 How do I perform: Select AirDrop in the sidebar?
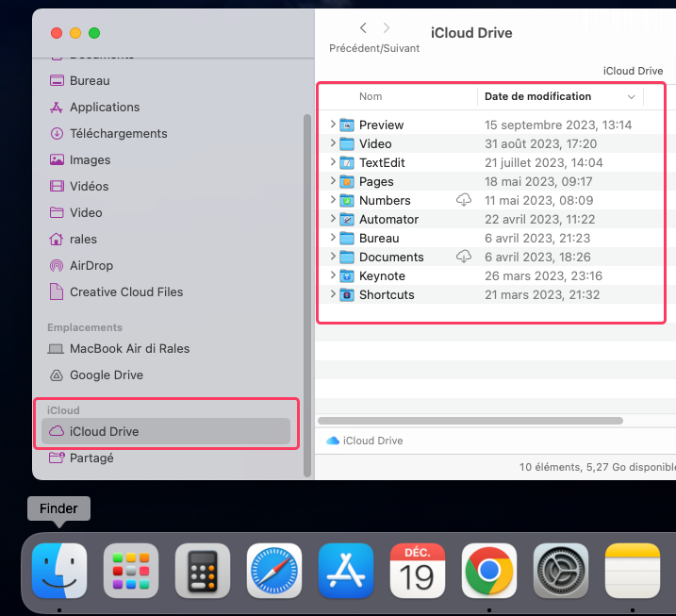click(x=91, y=266)
